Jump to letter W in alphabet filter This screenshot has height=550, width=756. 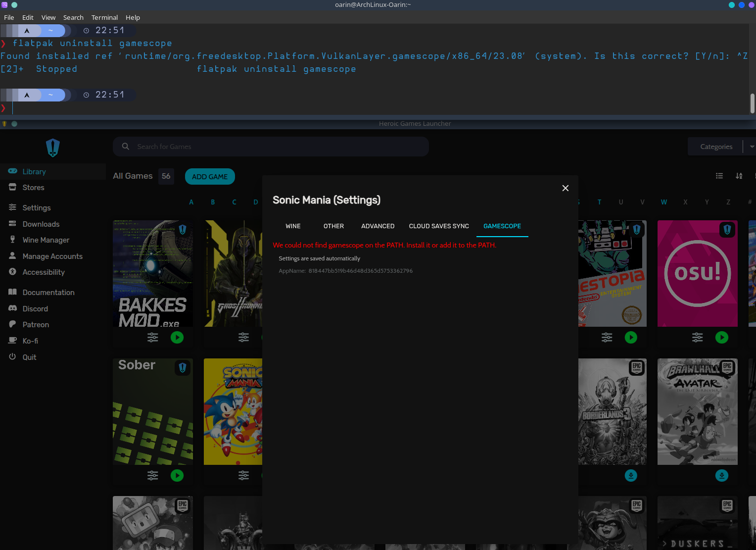(664, 202)
